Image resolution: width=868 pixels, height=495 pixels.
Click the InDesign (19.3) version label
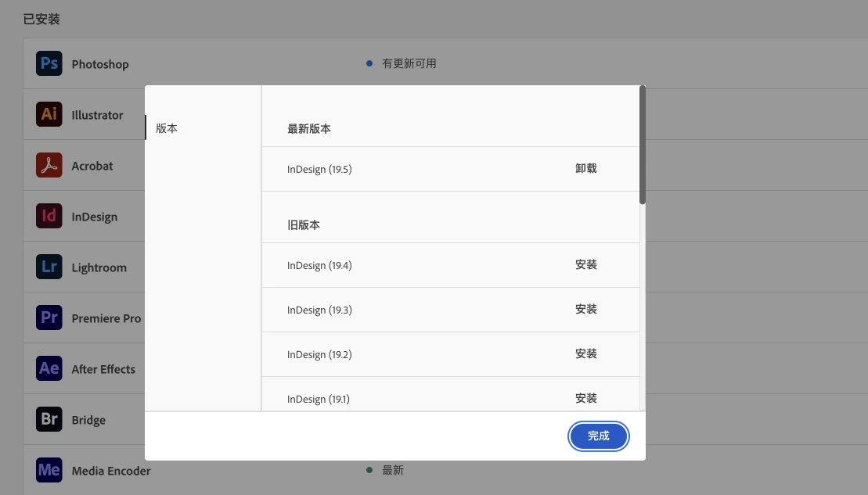319,310
